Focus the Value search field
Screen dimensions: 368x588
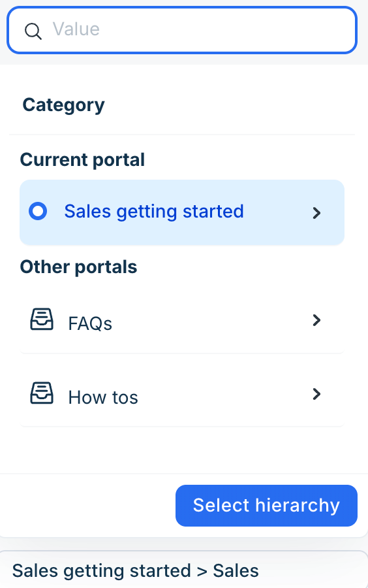[182, 30]
